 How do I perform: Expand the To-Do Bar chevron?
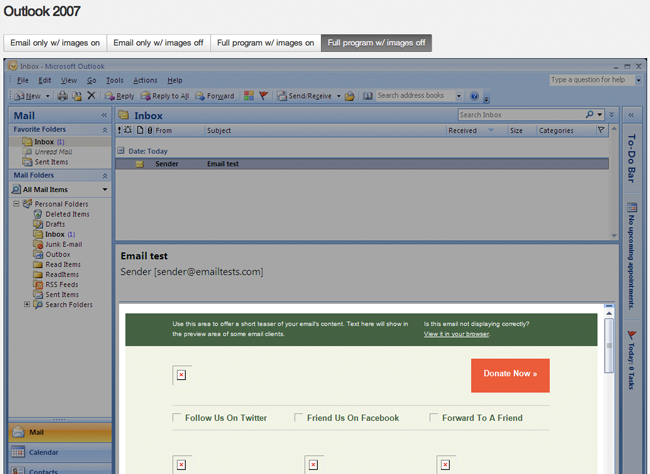coord(631,115)
